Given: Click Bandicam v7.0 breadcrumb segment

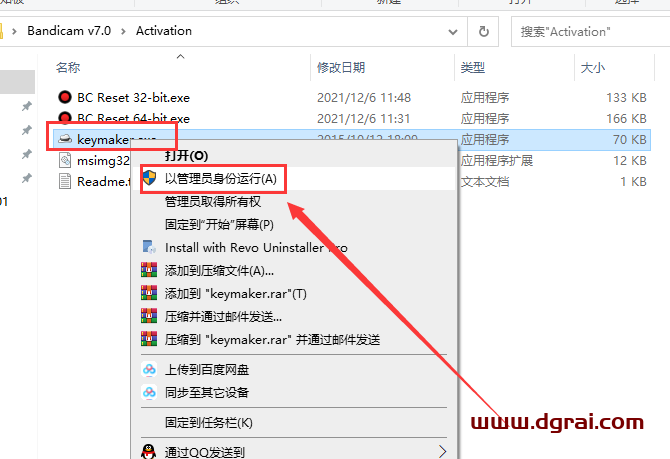Looking at the screenshot, I should (x=69, y=31).
